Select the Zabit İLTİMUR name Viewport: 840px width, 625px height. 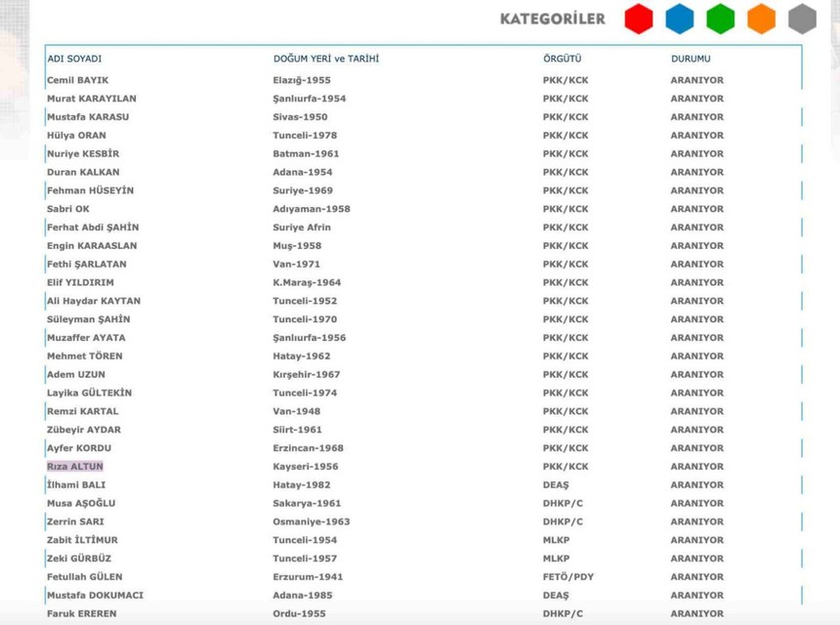pos(82,540)
